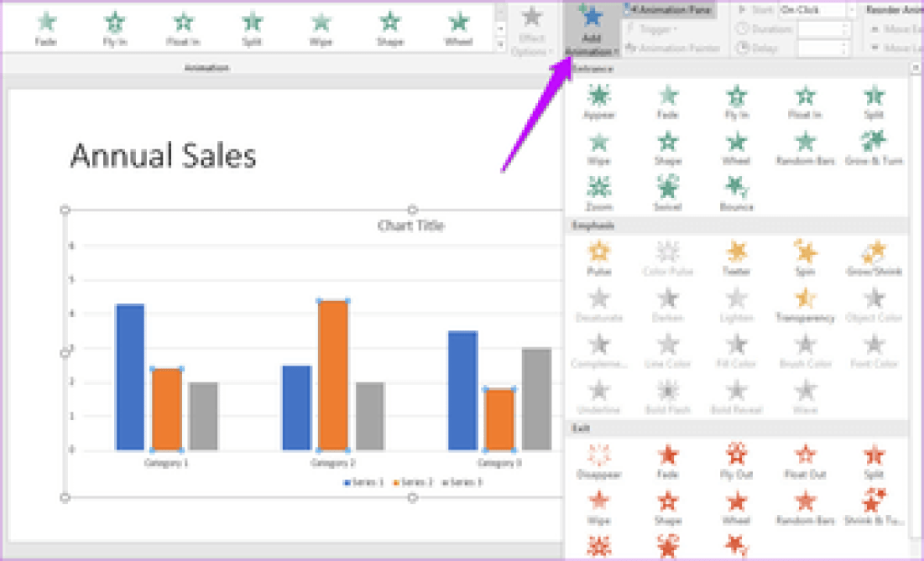Open the Add Animation dropdown
Image resolution: width=924 pixels, height=561 pixels.
[x=593, y=32]
